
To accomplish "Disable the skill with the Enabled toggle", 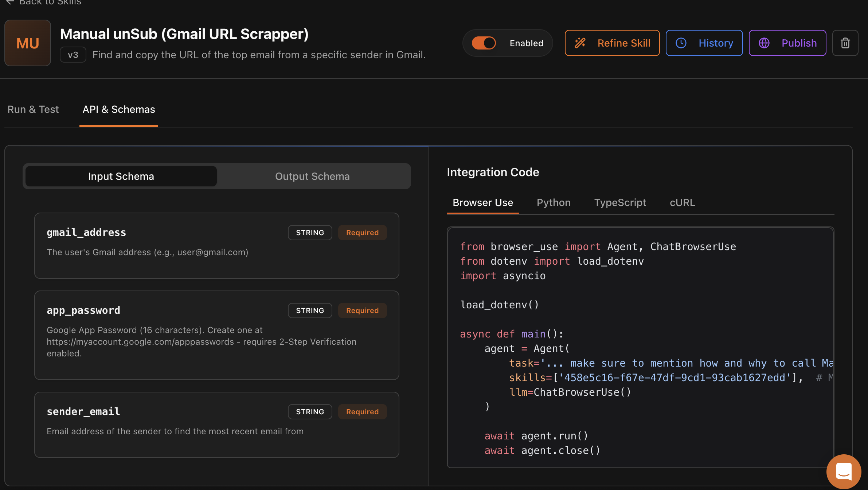I will click(x=484, y=43).
